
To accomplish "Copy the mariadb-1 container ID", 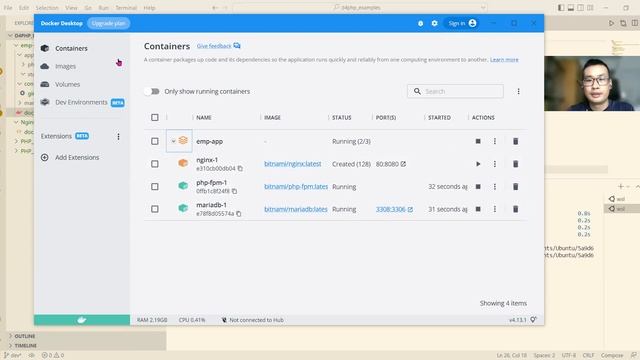I will click(238, 213).
